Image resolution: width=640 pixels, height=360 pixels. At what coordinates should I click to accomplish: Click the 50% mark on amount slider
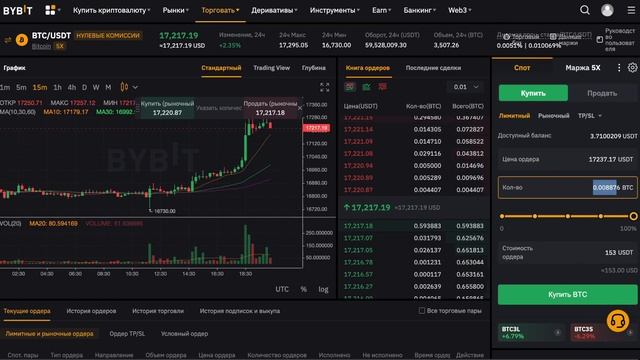pyautogui.click(x=567, y=216)
